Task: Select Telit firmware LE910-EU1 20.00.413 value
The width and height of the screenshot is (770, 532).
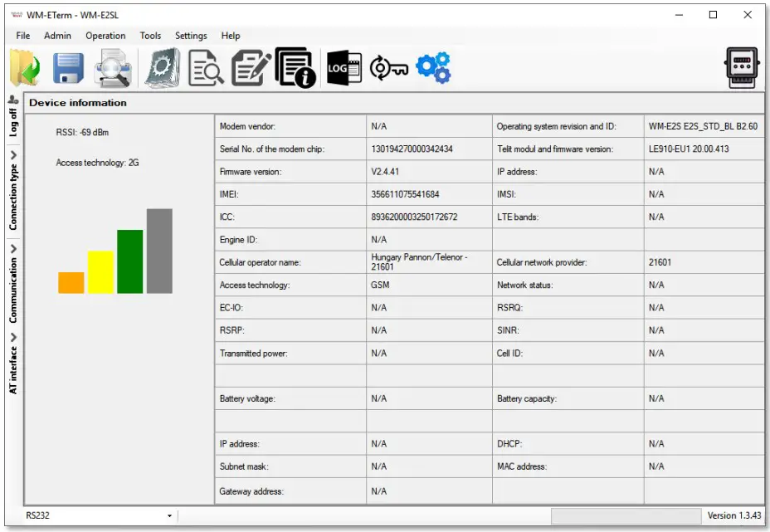Action: click(x=689, y=149)
